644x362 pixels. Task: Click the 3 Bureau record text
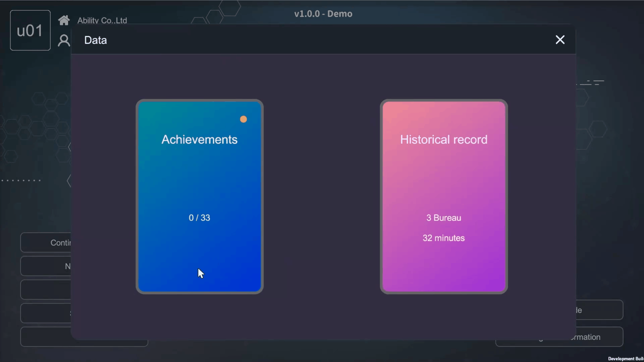pyautogui.click(x=443, y=218)
